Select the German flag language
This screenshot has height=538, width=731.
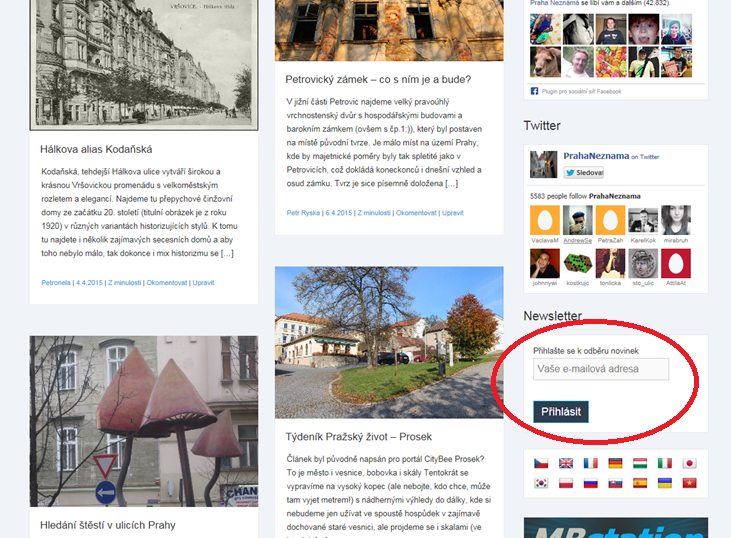[615, 463]
